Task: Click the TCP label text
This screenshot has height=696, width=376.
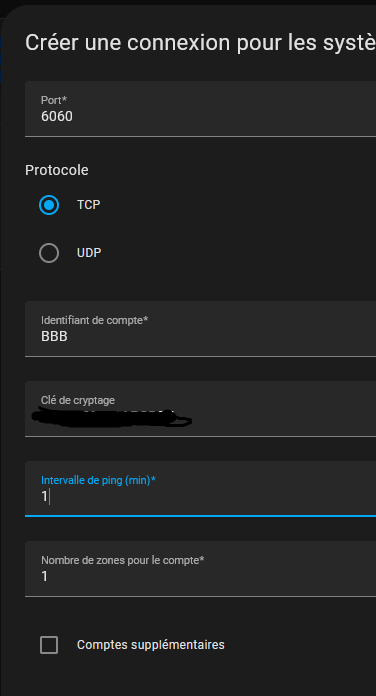Action: [x=88, y=205]
